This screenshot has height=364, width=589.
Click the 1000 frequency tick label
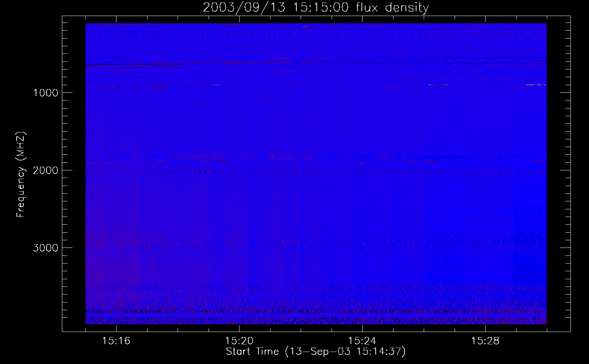(46, 93)
